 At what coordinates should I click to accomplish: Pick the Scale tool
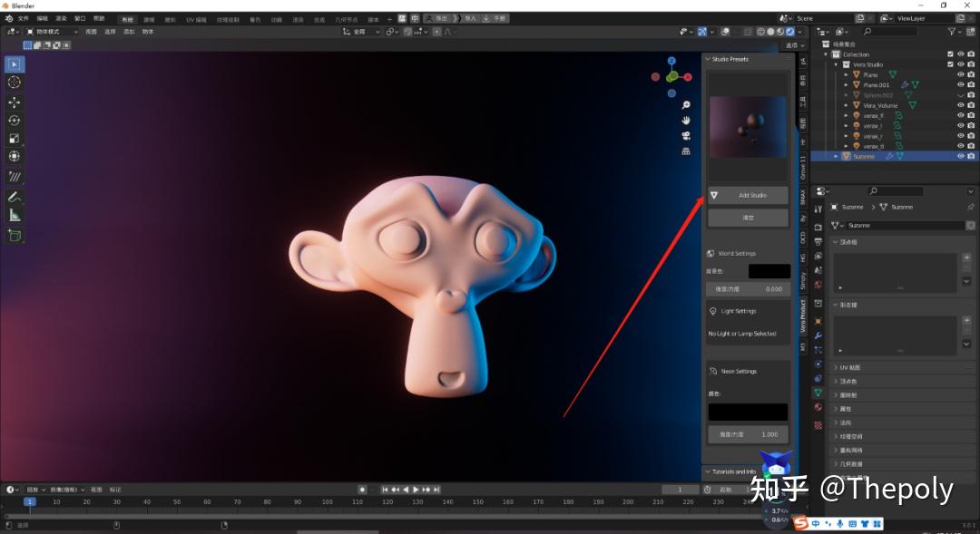[15, 138]
